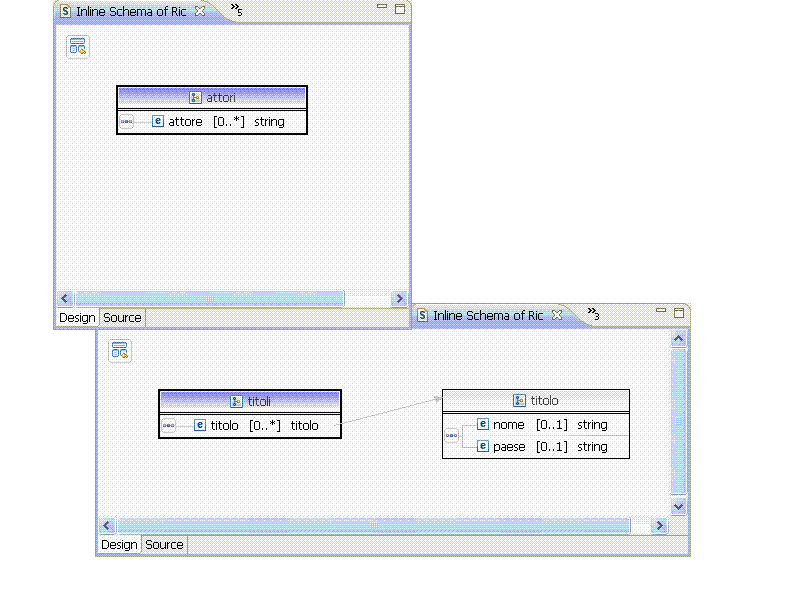Select the titolo element name in titoli box
The width and height of the screenshot is (800, 610).
click(x=224, y=425)
